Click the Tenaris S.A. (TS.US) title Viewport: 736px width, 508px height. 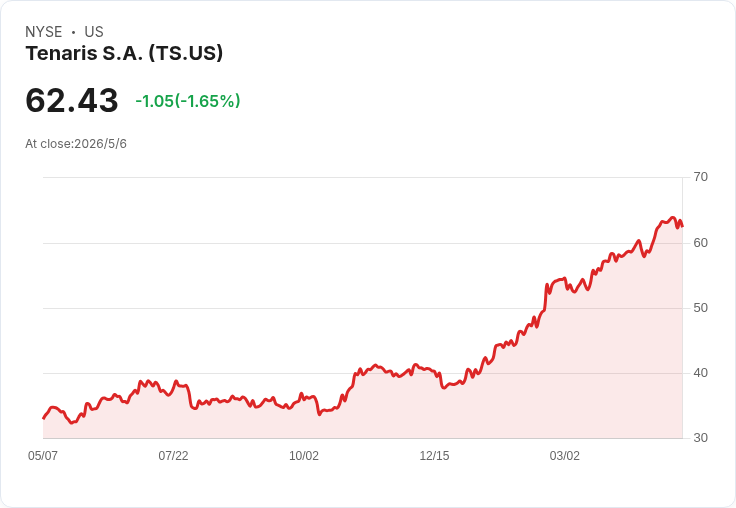click(124, 54)
